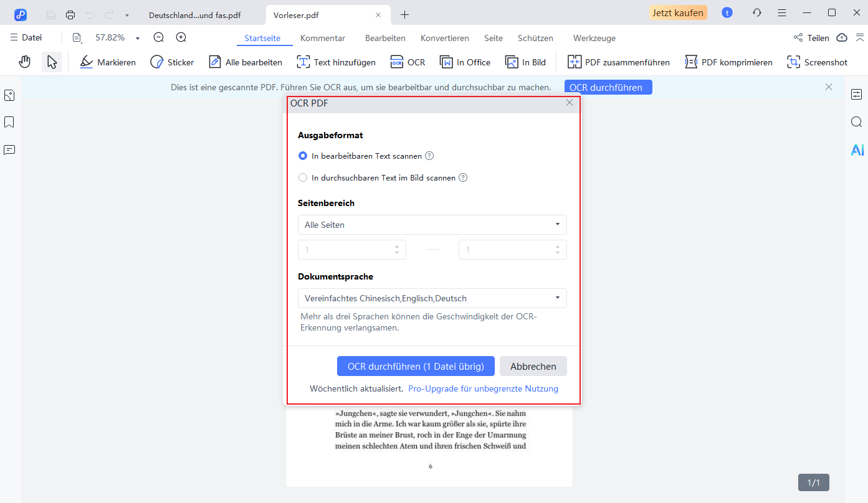
Task: Click the search icon in right sidebar
Action: coord(857,122)
